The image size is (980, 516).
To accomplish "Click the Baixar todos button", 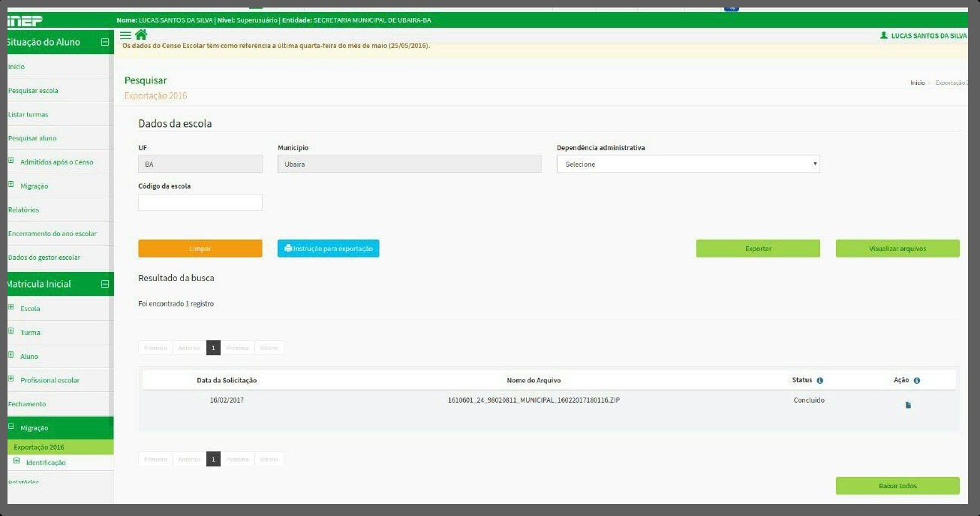I will pyautogui.click(x=897, y=486).
